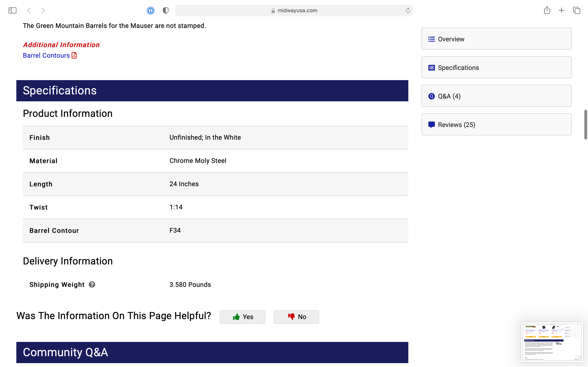Vote Yes on the page helpfulness question
Viewport: 588px width, 367px height.
(x=242, y=317)
